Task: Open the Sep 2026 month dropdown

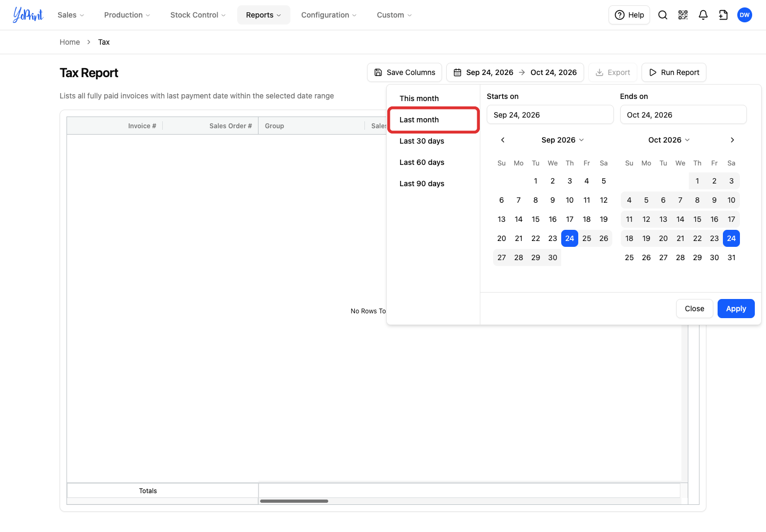Action: [563, 140]
